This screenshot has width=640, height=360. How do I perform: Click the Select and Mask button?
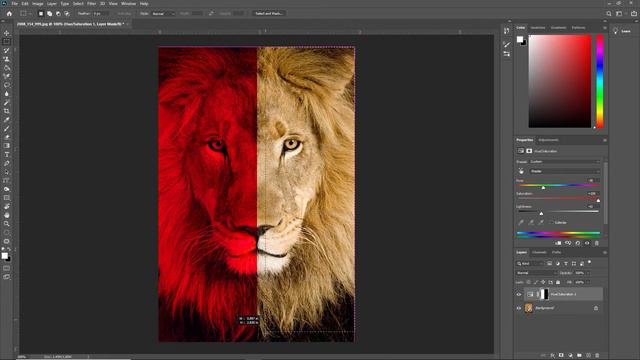pyautogui.click(x=268, y=13)
